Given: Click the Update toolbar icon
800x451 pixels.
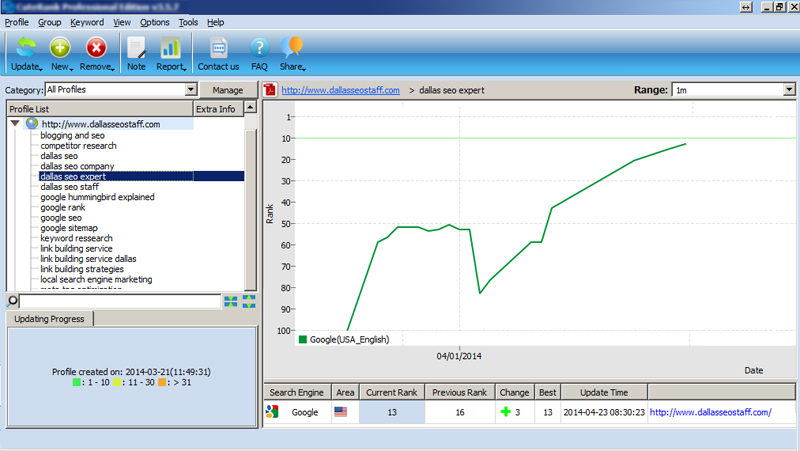Looking at the screenshot, I should tap(26, 48).
